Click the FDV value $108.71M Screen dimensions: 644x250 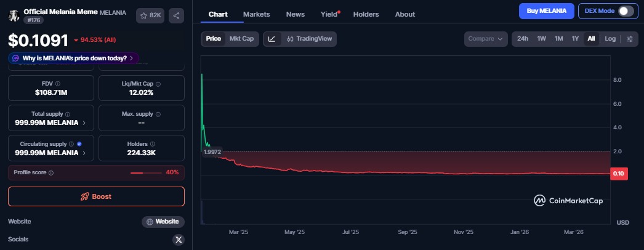point(51,93)
